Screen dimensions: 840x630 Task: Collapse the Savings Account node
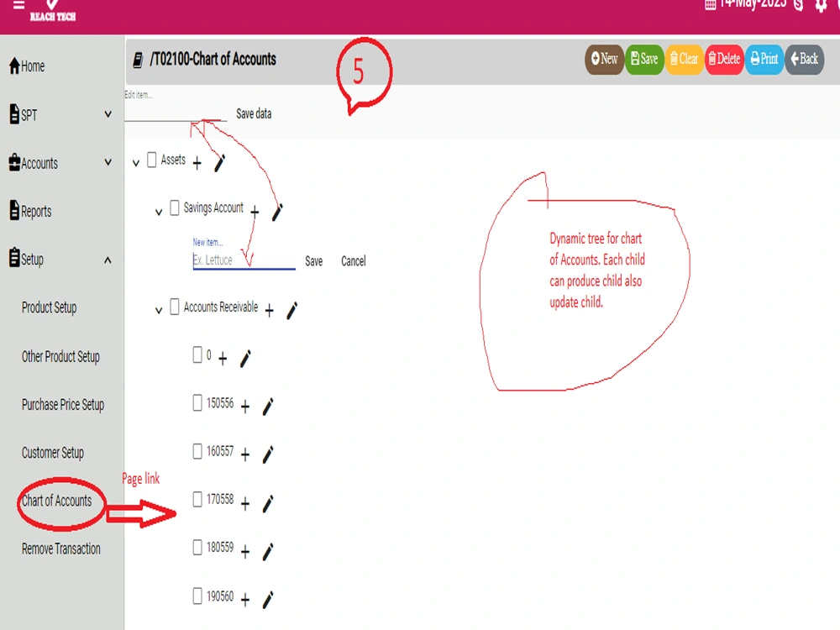tap(159, 213)
